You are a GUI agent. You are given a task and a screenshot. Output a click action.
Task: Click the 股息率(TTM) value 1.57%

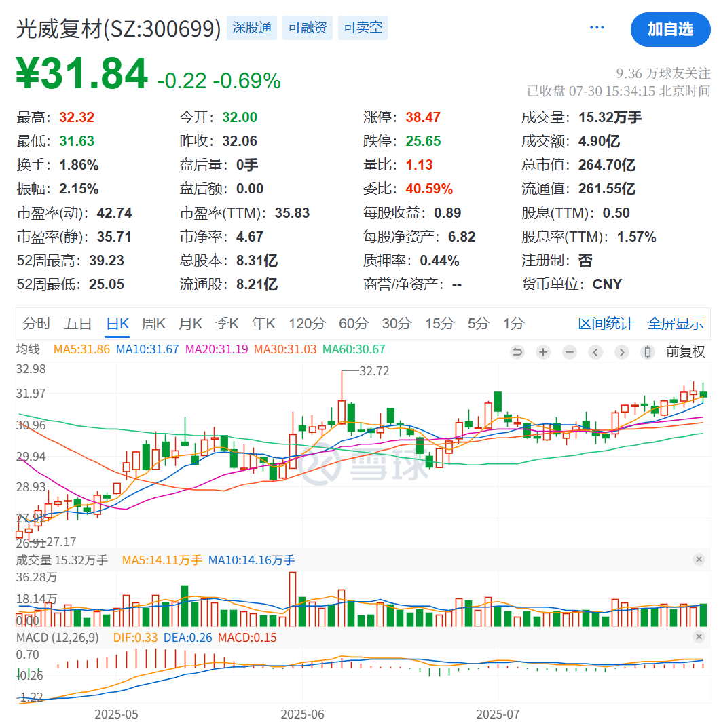(636, 237)
